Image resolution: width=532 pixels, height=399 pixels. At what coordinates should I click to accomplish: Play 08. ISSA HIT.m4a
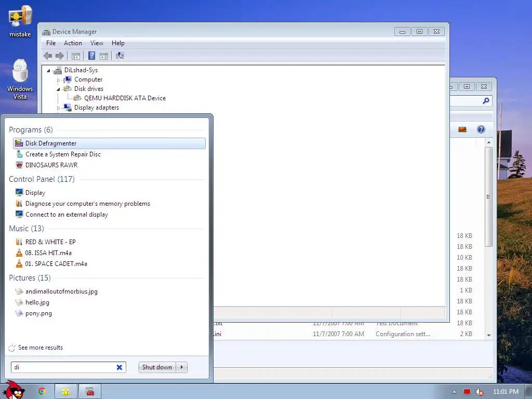coord(48,253)
